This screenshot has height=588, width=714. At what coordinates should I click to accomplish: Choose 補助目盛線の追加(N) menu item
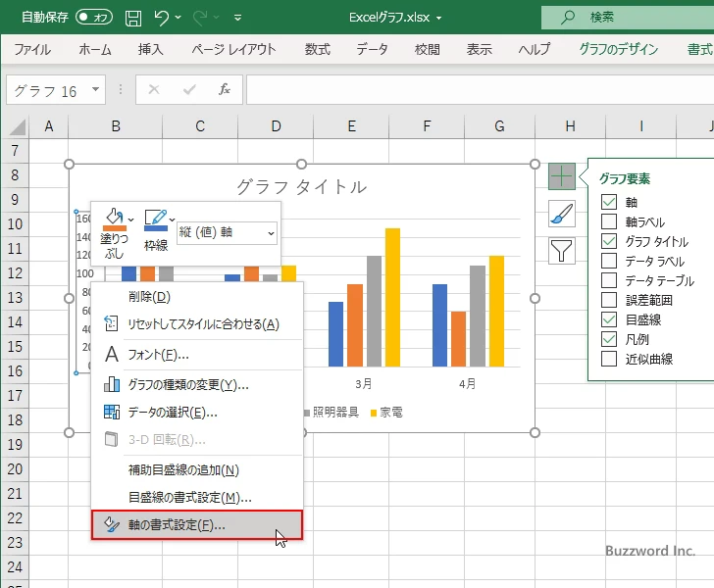coord(197,470)
